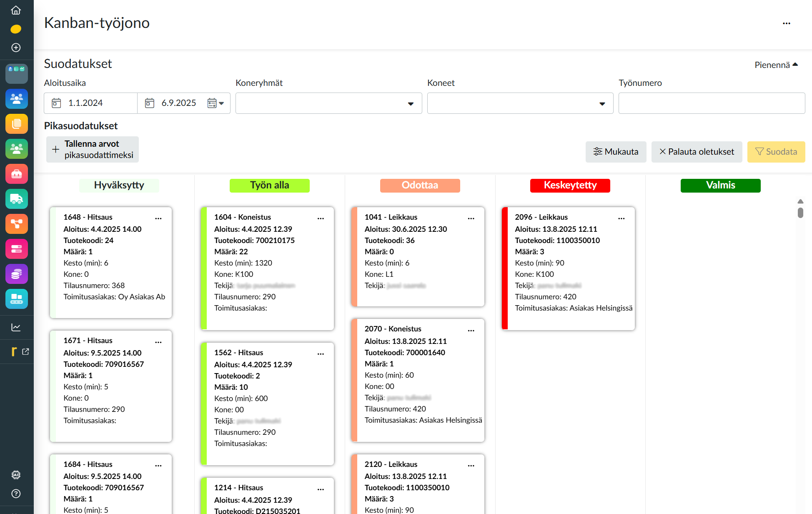812x514 pixels.
Task: Create a new item with the plus icon
Action: [x=16, y=48]
